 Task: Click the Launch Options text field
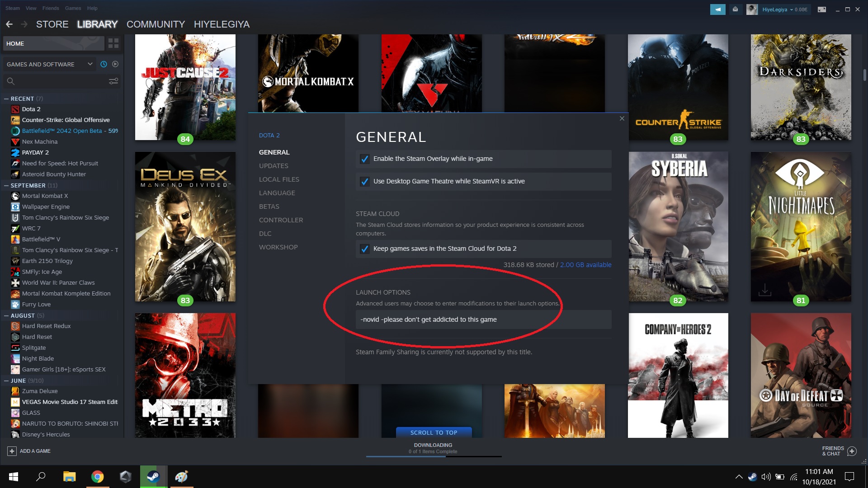point(483,319)
